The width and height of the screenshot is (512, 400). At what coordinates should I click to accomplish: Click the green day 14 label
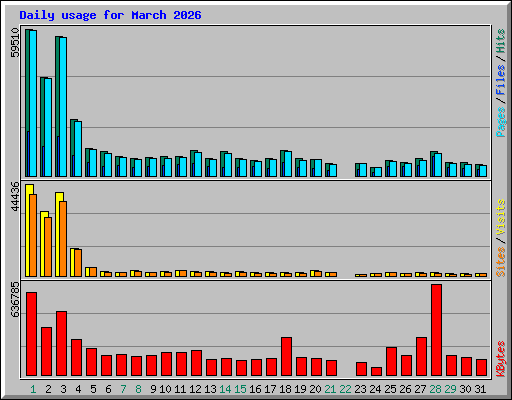click(x=225, y=389)
